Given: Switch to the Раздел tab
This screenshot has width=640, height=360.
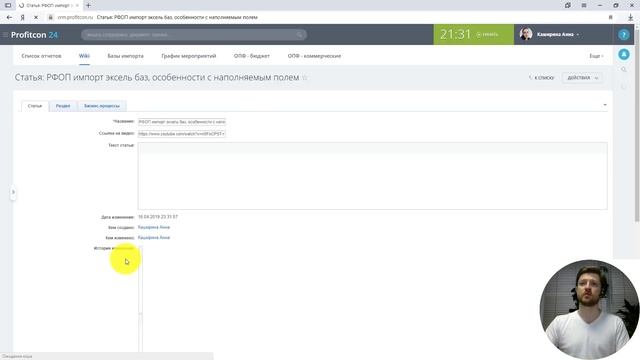Looking at the screenshot, I should [63, 106].
